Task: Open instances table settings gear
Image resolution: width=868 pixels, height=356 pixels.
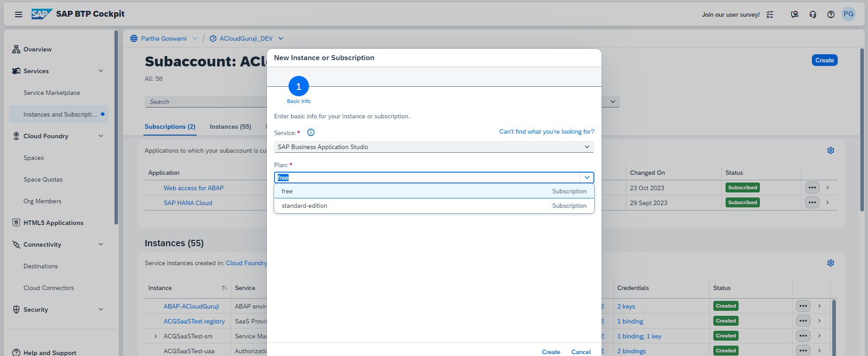Action: pyautogui.click(x=830, y=263)
